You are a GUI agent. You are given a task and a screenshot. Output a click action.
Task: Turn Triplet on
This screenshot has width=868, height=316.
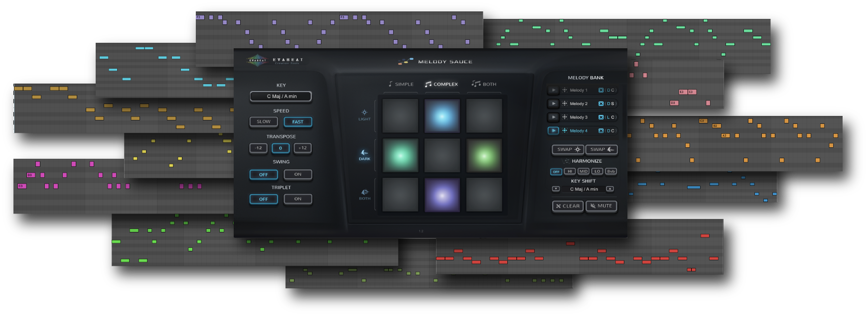298,199
